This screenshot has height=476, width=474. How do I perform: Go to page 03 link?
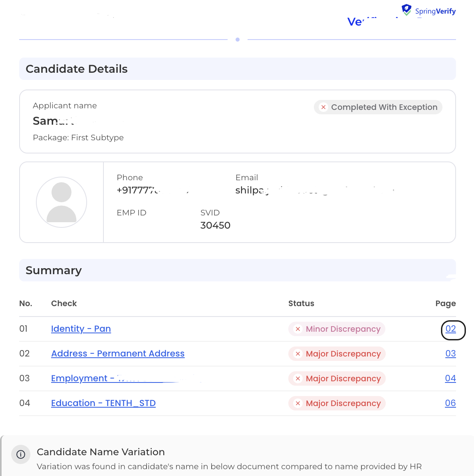coord(450,354)
